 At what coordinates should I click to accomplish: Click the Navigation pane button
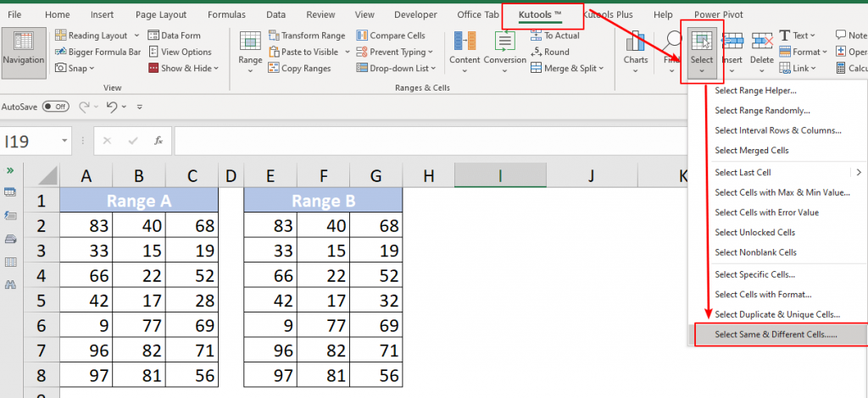[x=24, y=52]
